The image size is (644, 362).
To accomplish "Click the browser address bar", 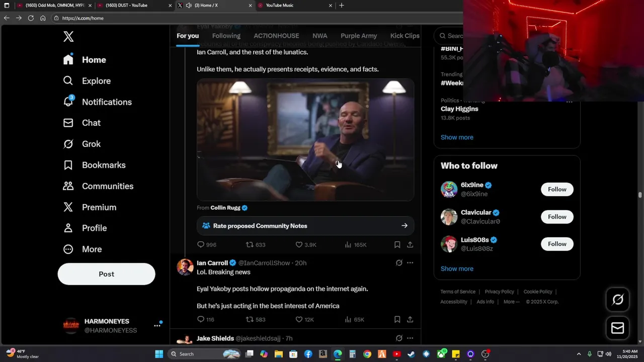I will point(257,18).
